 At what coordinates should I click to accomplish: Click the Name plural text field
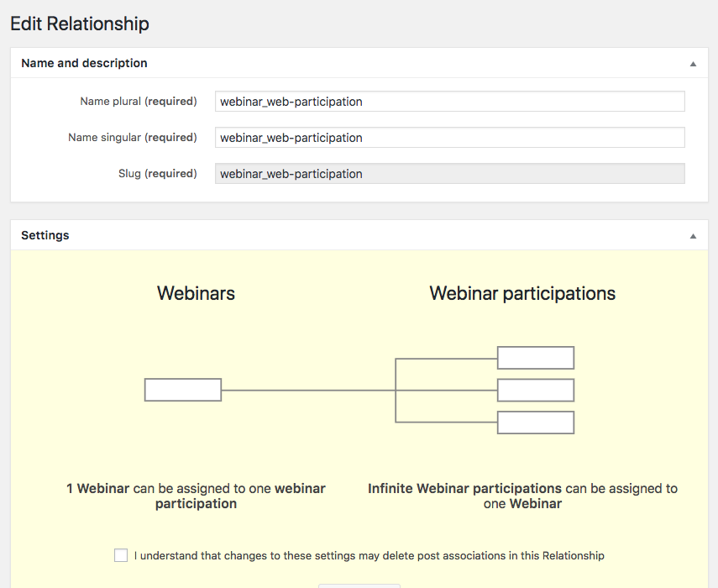click(x=449, y=101)
